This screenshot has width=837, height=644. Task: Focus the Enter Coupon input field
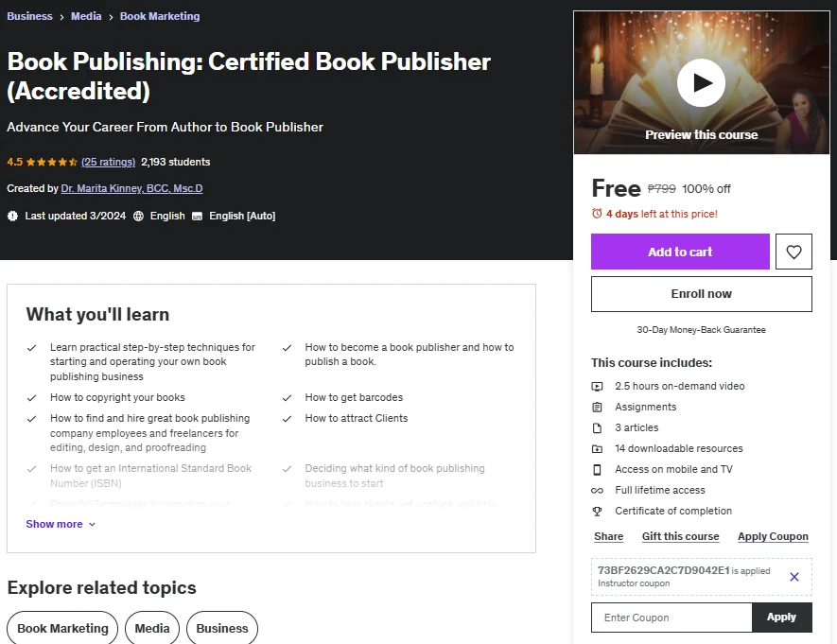671,618
